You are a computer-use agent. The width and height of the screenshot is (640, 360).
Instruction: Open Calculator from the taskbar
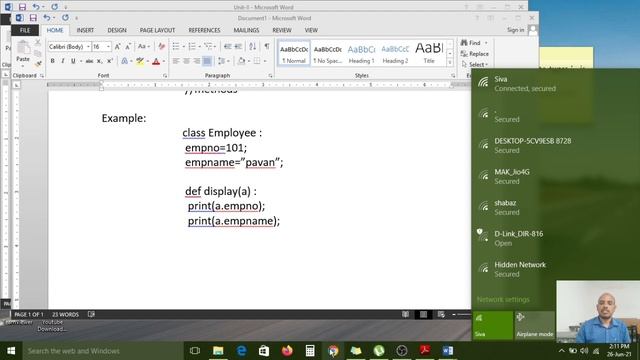click(310, 351)
